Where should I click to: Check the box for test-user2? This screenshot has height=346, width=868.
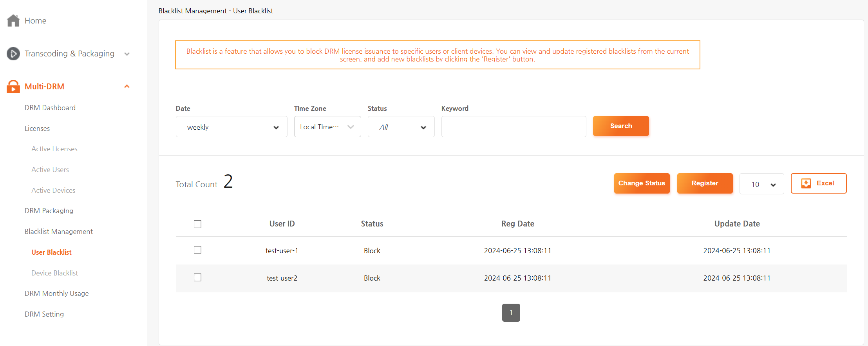tap(197, 277)
